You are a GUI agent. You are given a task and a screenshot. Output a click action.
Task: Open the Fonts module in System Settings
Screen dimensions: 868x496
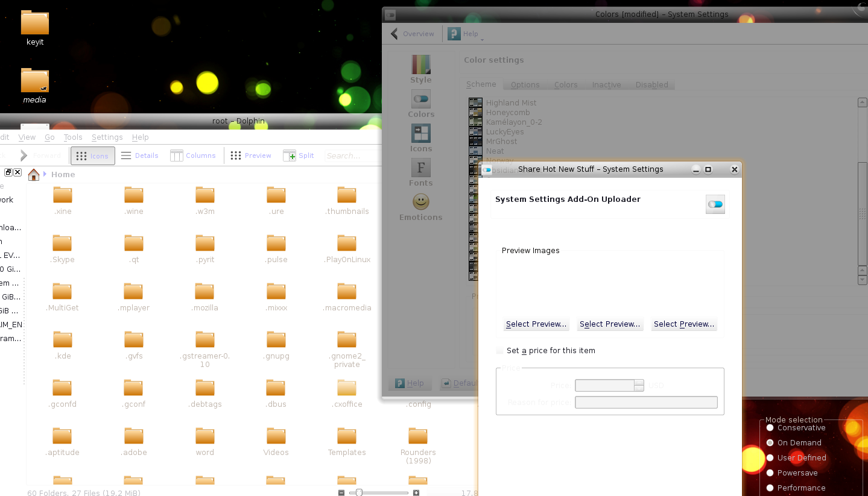pos(421,172)
